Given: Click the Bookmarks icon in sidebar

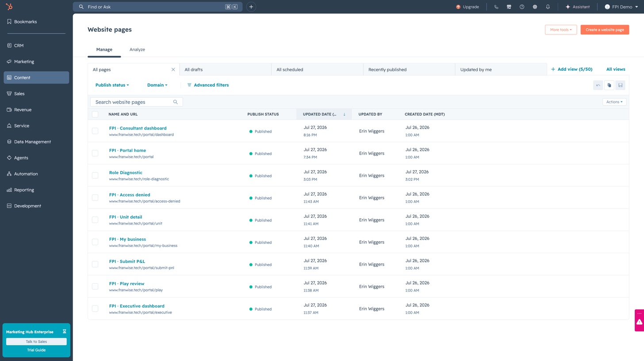Looking at the screenshot, I should tap(9, 22).
